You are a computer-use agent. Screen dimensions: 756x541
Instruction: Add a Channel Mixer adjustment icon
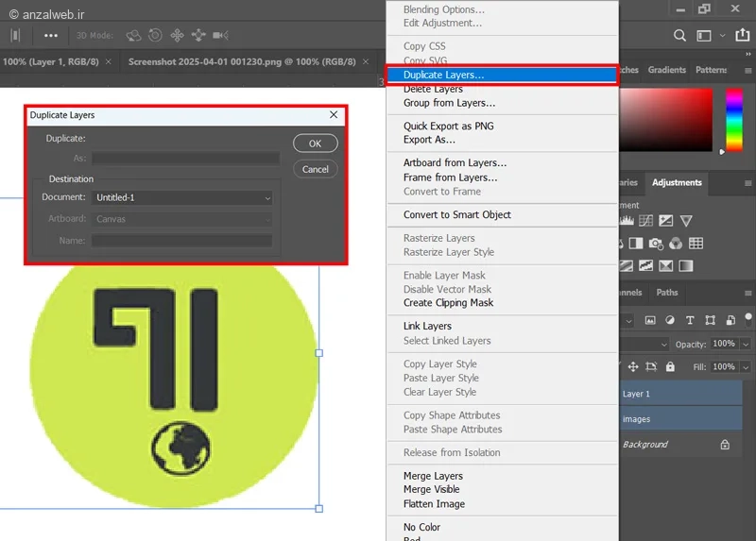[676, 244]
